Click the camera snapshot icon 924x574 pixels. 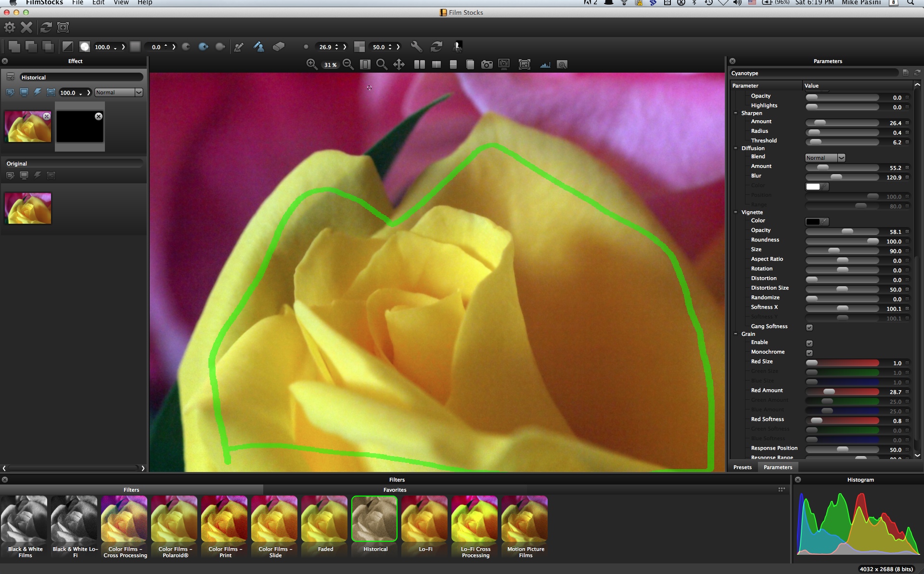(x=487, y=64)
